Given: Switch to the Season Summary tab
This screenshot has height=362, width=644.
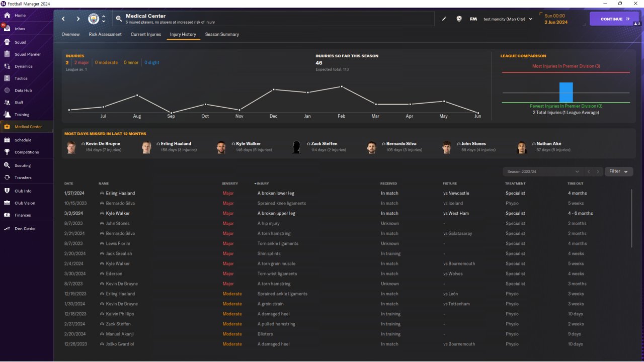Looking at the screenshot, I should point(222,35).
